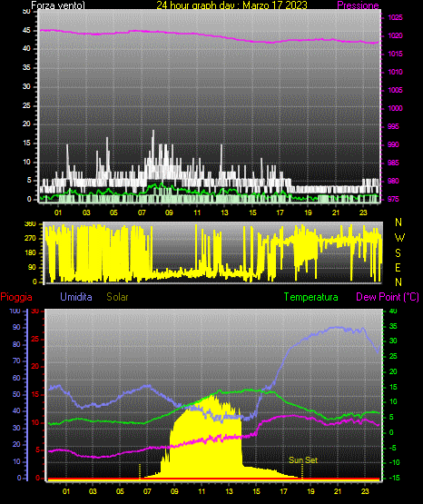Click green temperature axis value "-10"
Screen dimensions: 423x504
(395, 462)
